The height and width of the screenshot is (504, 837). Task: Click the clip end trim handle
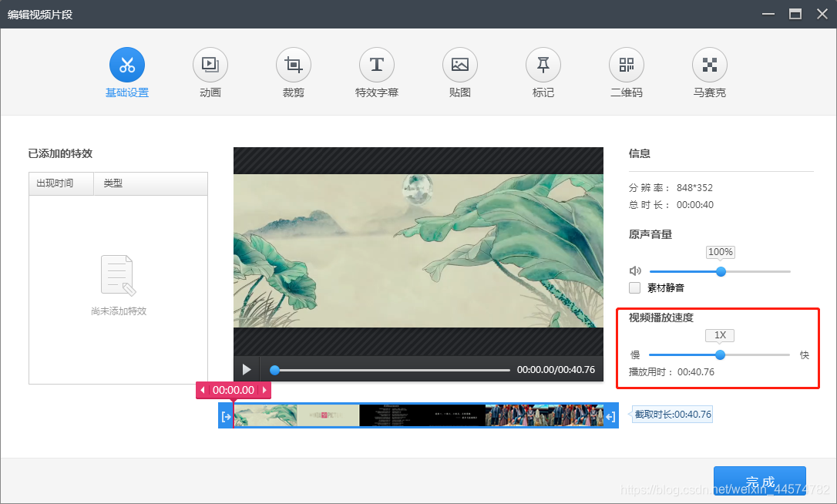[610, 416]
